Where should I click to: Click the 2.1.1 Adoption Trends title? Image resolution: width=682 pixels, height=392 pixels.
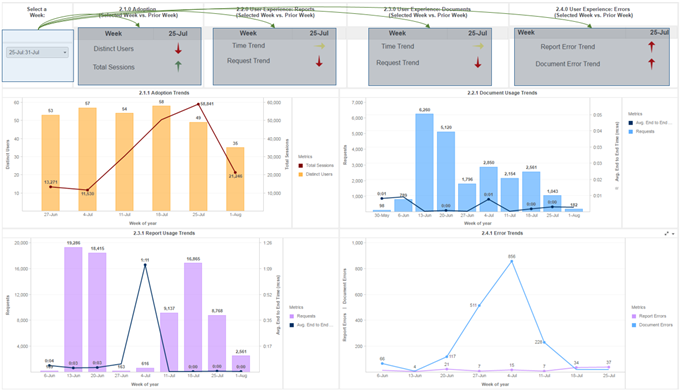(164, 93)
